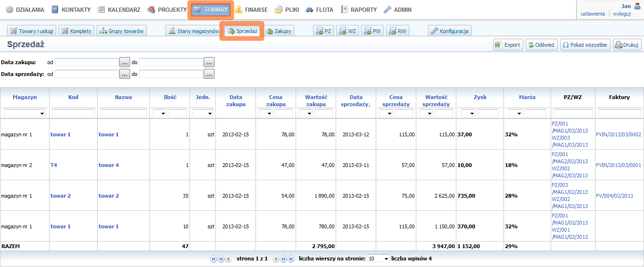
Task: Go to the last page pagination arrow
Action: [290, 259]
